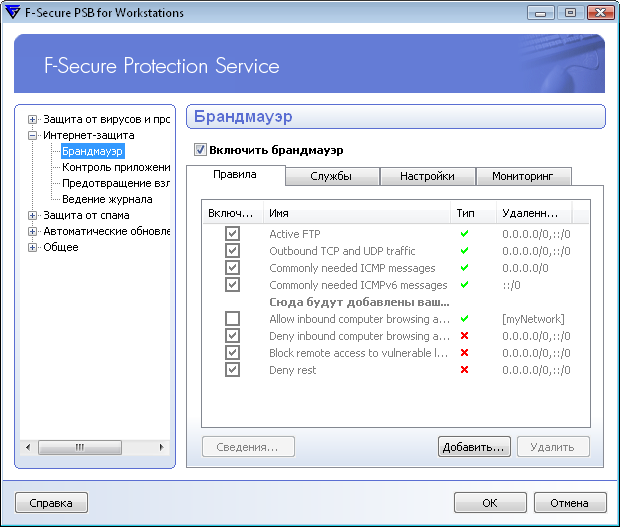This screenshot has height=527, width=620.
Task: Switch to the Правила tab
Action: [235, 175]
